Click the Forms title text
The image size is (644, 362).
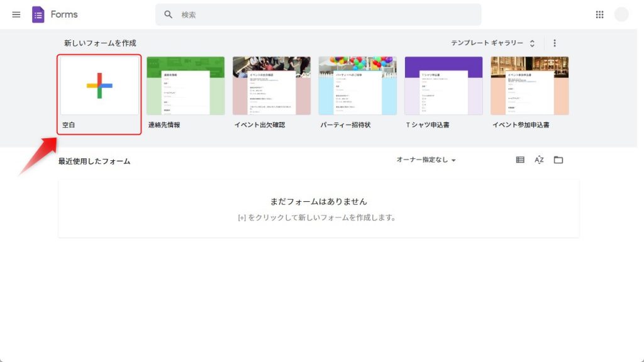point(64,14)
